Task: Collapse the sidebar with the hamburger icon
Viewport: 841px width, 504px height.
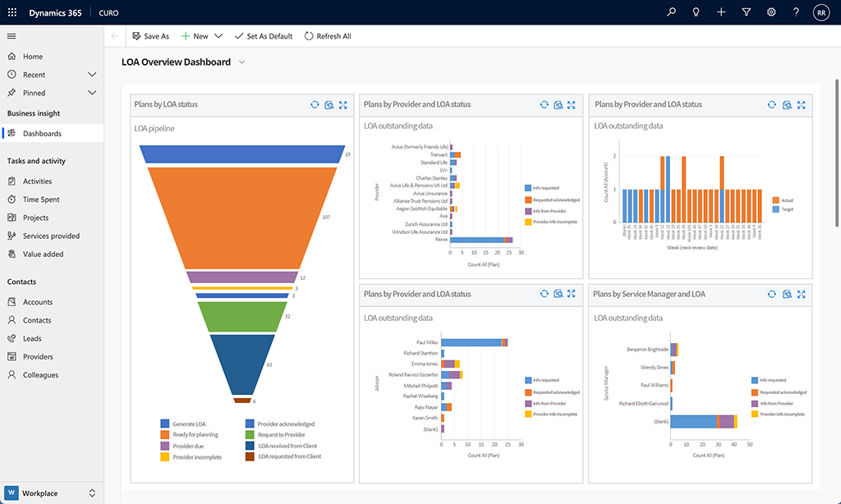Action: 11,36
